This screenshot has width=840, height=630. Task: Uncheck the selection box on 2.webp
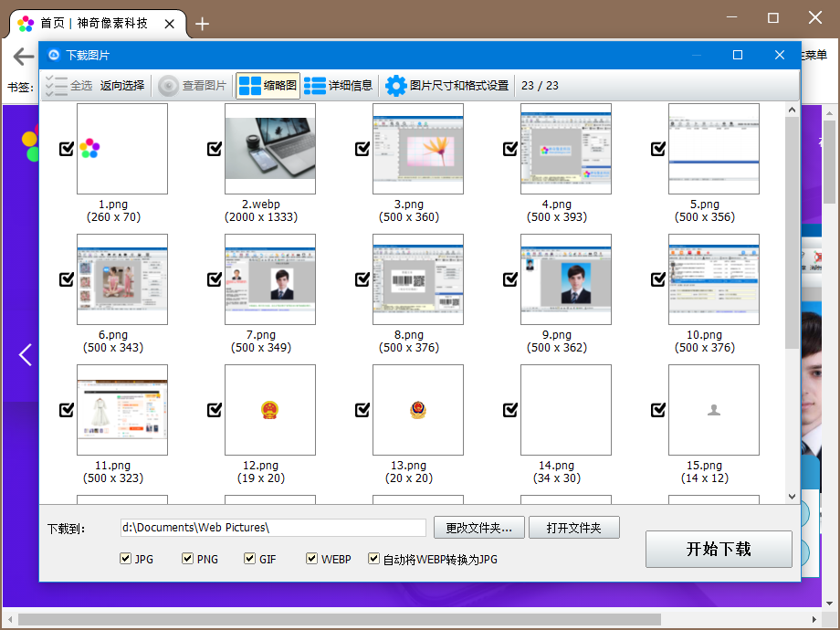215,148
